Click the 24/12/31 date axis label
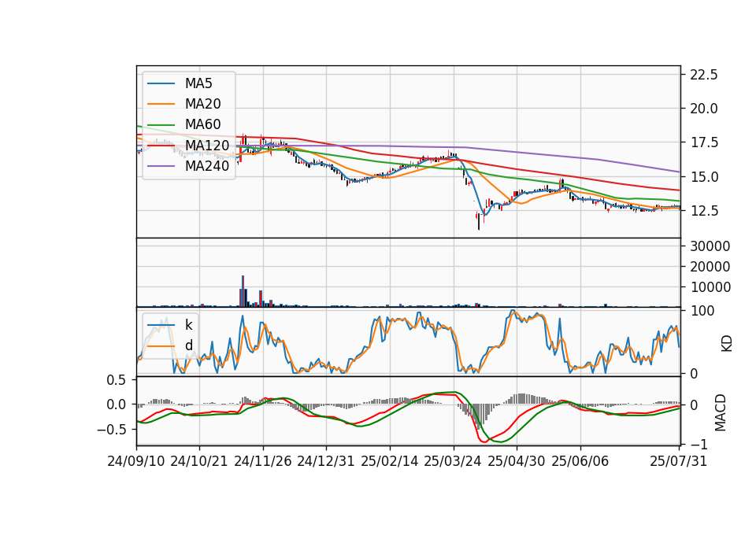 (x=326, y=461)
